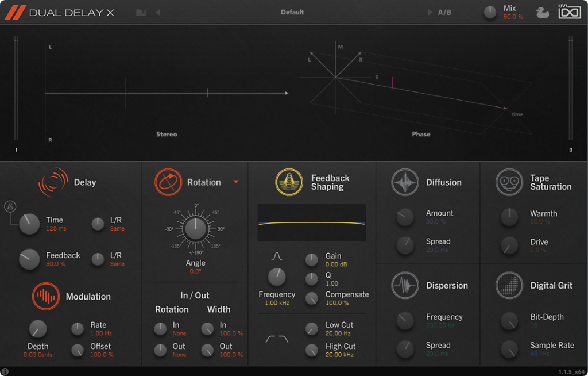588x376 pixels.
Task: Open the Rotation mode dropdown arrow
Action: pos(236,182)
